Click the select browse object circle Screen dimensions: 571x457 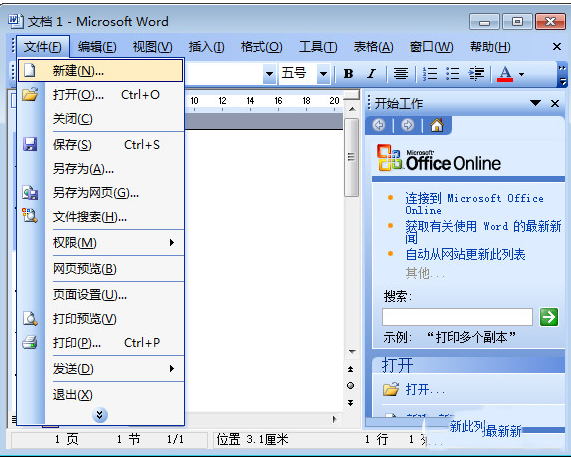pos(351,386)
